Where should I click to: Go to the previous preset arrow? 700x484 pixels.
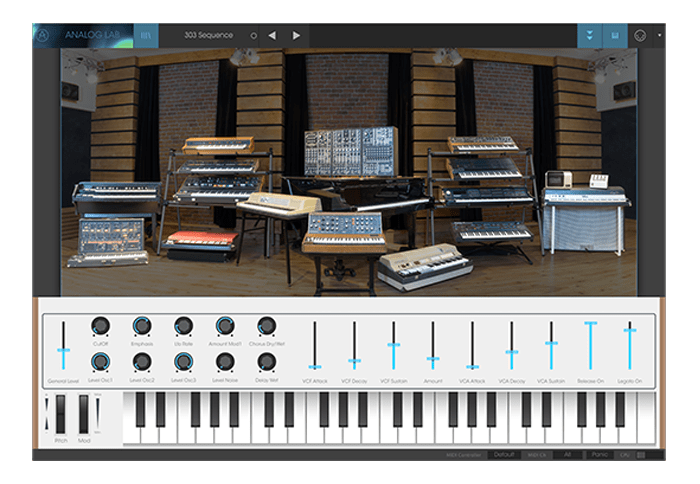[x=272, y=35]
